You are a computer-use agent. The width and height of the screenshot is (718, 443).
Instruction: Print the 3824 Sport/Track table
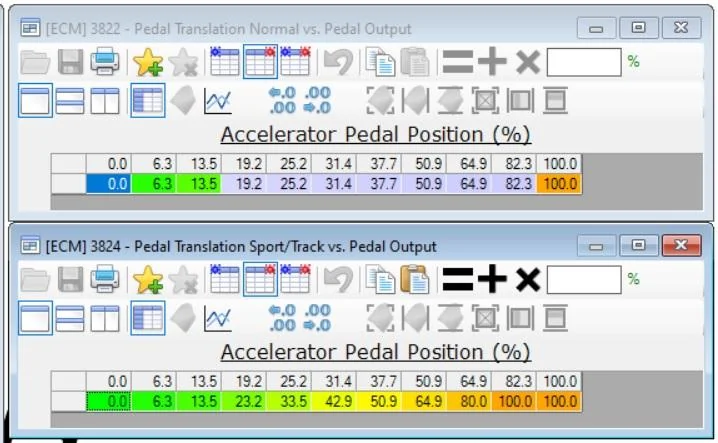pyautogui.click(x=105, y=279)
